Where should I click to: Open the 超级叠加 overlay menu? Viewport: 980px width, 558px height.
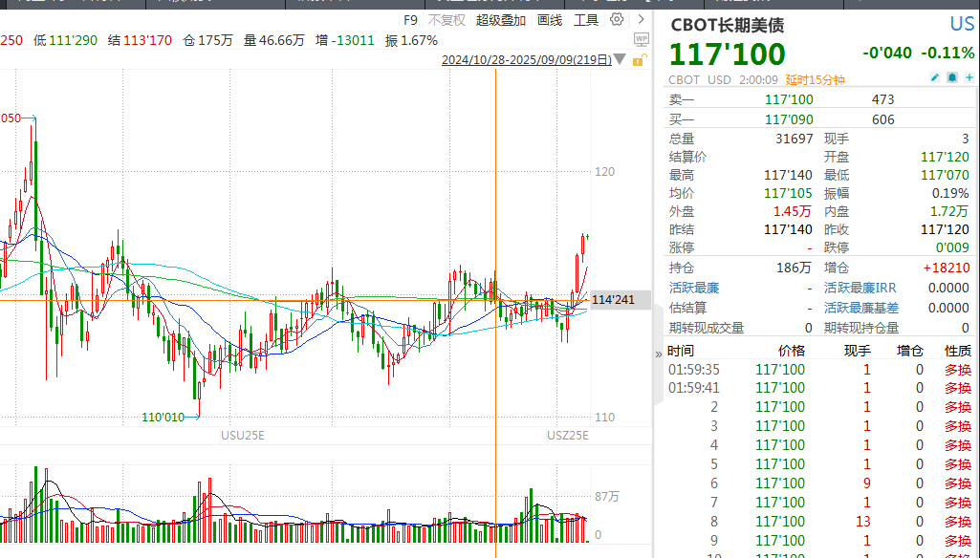pos(501,19)
